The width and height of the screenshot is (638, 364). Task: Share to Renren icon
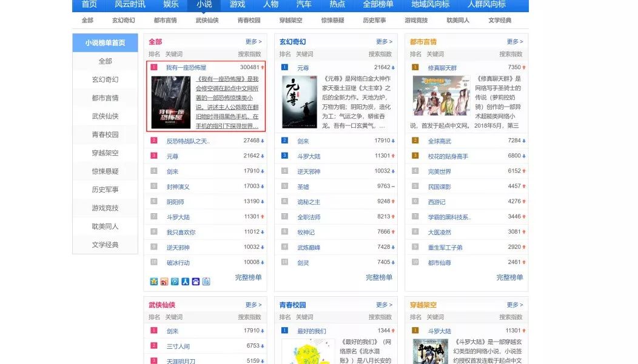(x=185, y=281)
